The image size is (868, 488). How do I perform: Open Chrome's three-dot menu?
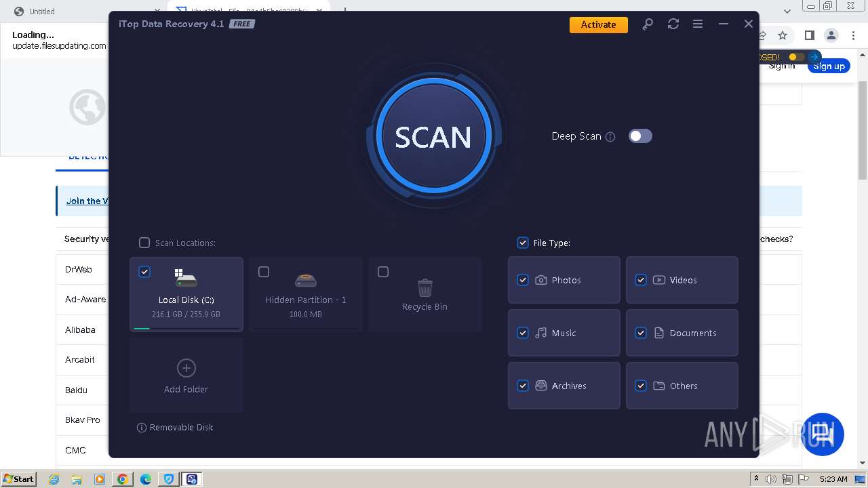pos(853,35)
